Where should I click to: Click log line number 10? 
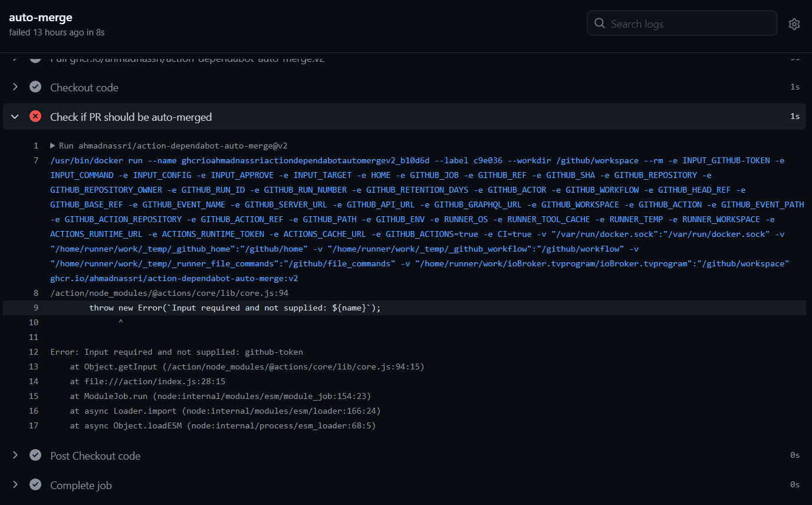point(34,322)
